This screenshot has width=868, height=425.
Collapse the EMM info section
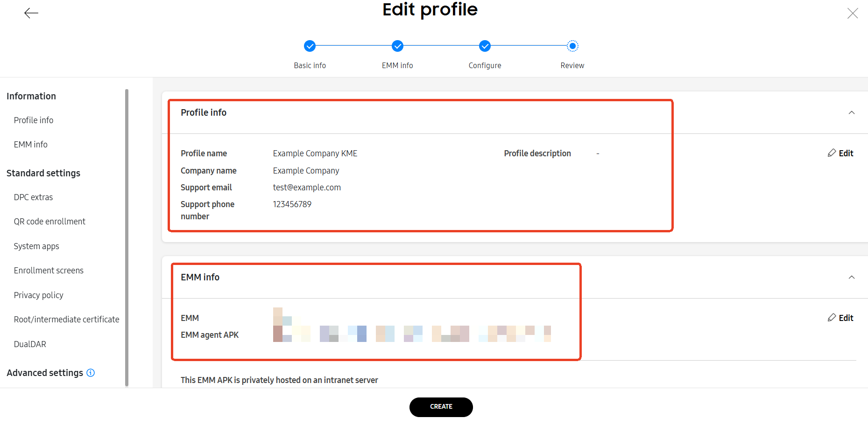(852, 277)
